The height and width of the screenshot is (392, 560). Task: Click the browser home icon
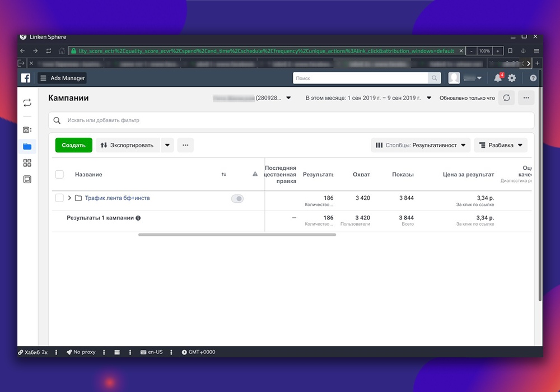[x=62, y=51]
